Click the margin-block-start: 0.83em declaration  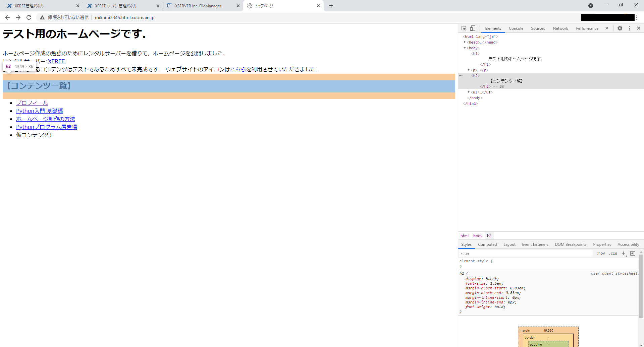pos(495,288)
